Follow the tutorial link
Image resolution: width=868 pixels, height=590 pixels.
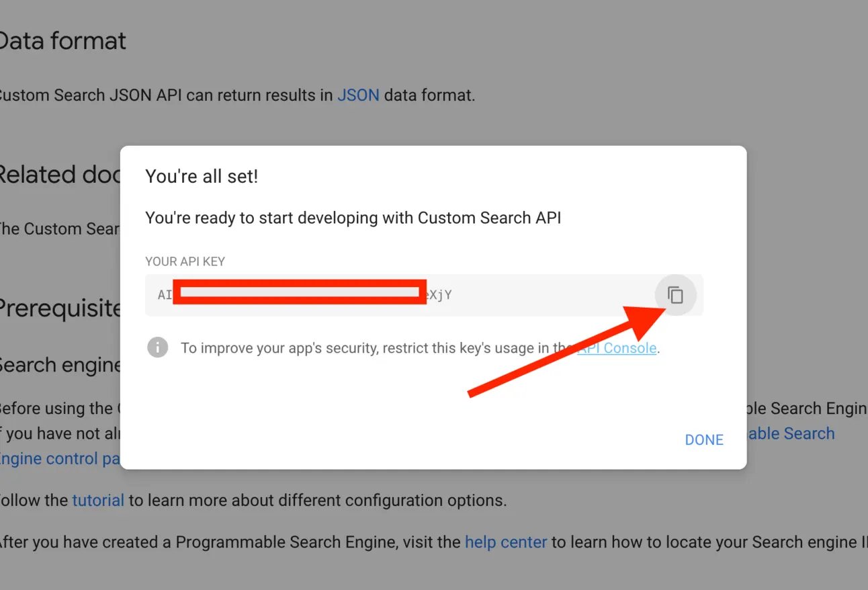click(98, 501)
